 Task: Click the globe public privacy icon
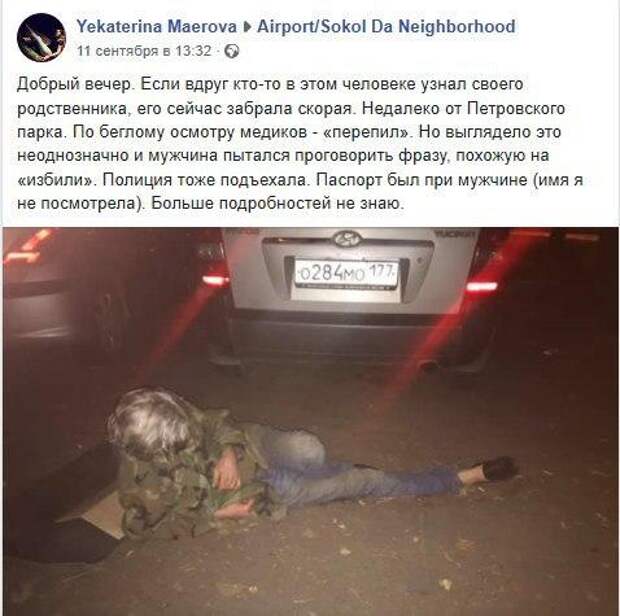pos(232,51)
